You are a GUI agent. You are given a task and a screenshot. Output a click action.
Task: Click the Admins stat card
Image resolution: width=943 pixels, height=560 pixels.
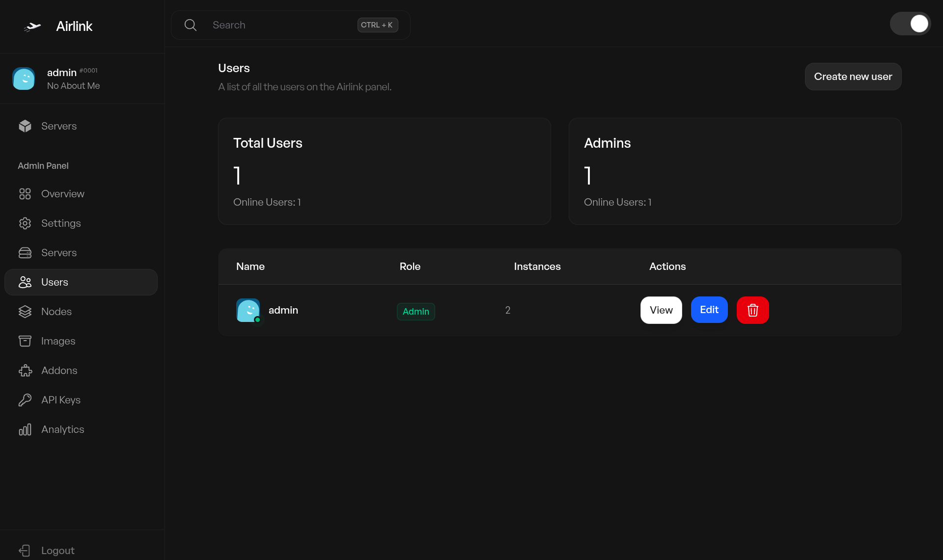click(735, 171)
